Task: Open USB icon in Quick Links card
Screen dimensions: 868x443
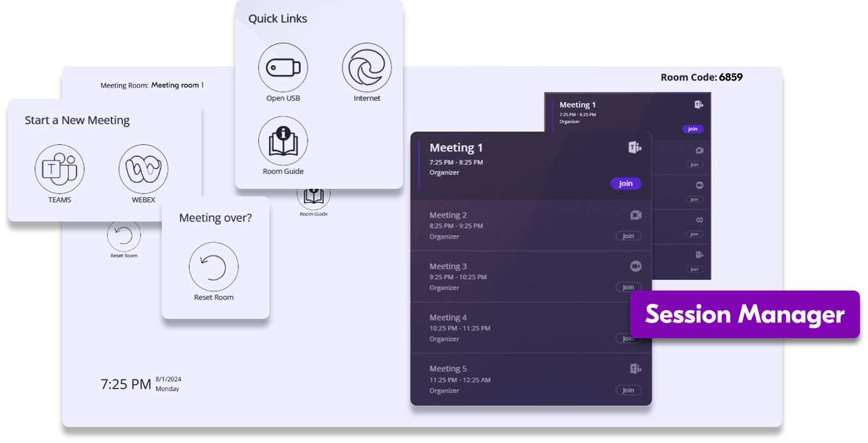Action: point(283,68)
